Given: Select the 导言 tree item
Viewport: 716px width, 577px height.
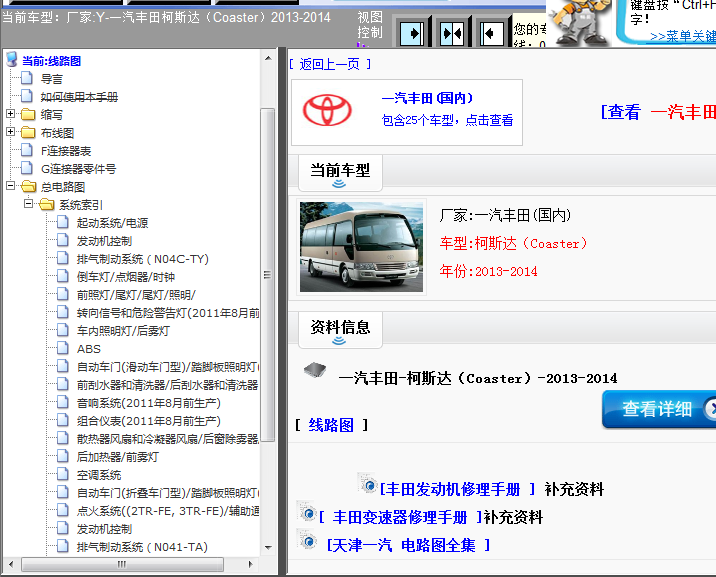Looking at the screenshot, I should click(x=52, y=79).
